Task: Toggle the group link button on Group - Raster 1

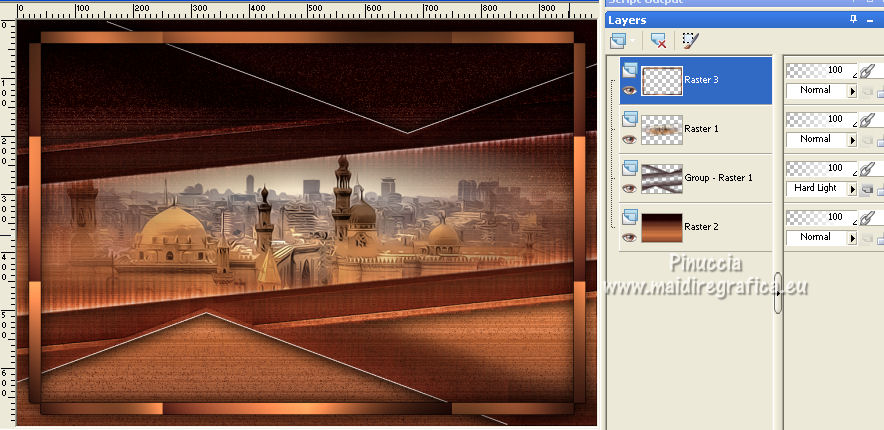Action: coord(867,189)
